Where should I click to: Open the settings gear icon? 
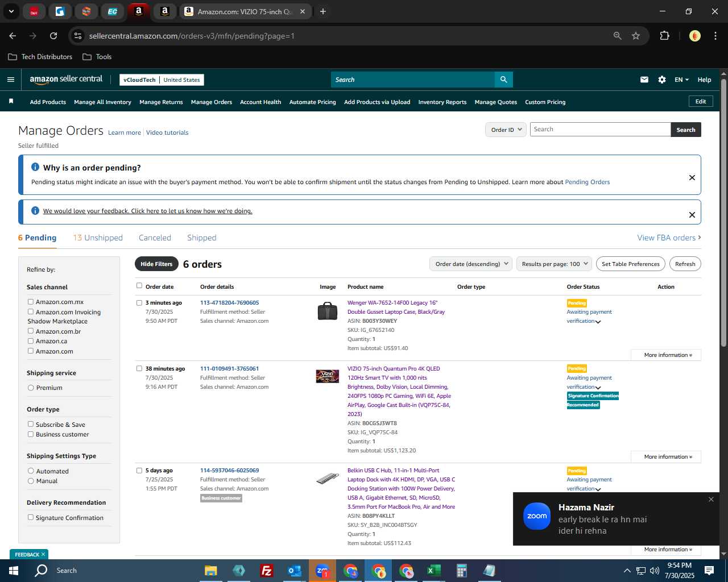click(x=662, y=80)
